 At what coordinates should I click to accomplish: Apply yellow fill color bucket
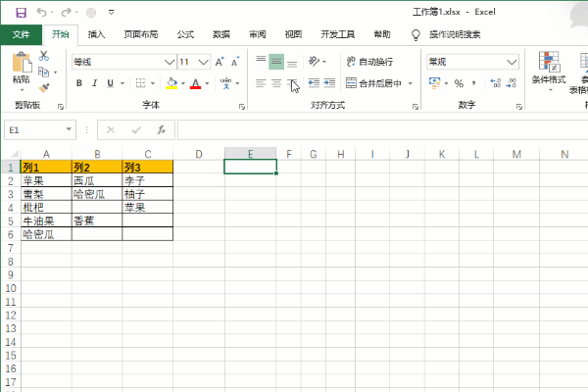pyautogui.click(x=171, y=83)
